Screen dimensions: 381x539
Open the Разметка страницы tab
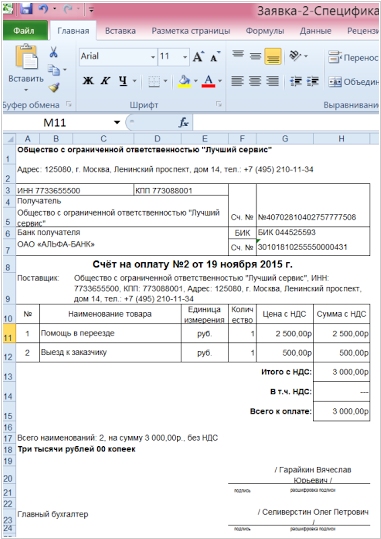[x=191, y=31]
